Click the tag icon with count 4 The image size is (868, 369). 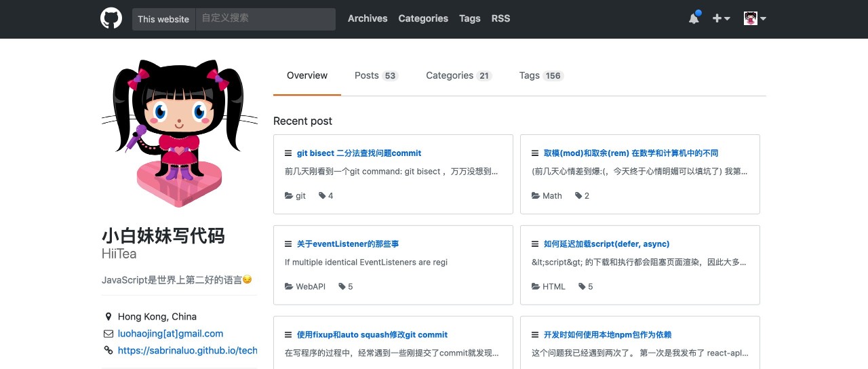point(321,196)
